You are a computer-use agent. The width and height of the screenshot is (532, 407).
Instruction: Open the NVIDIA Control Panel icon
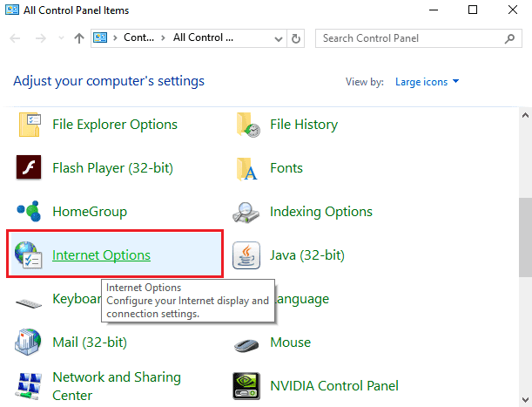247,386
